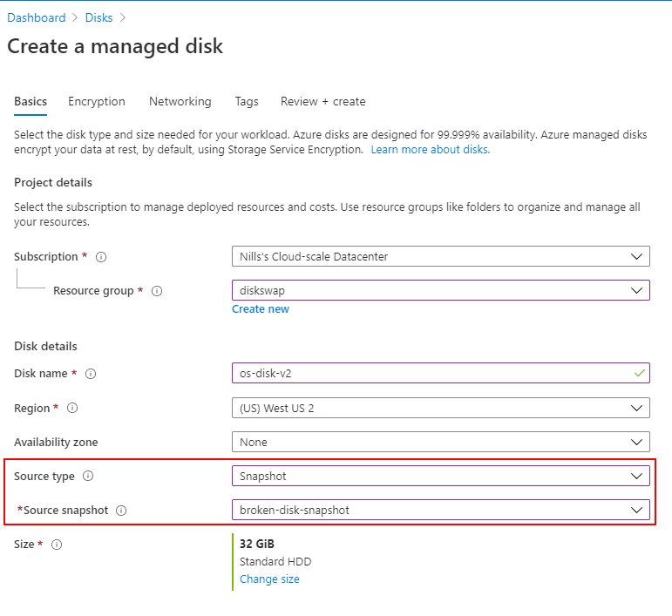This screenshot has width=672, height=616.
Task: Show info icon next to Size
Action: 57,545
